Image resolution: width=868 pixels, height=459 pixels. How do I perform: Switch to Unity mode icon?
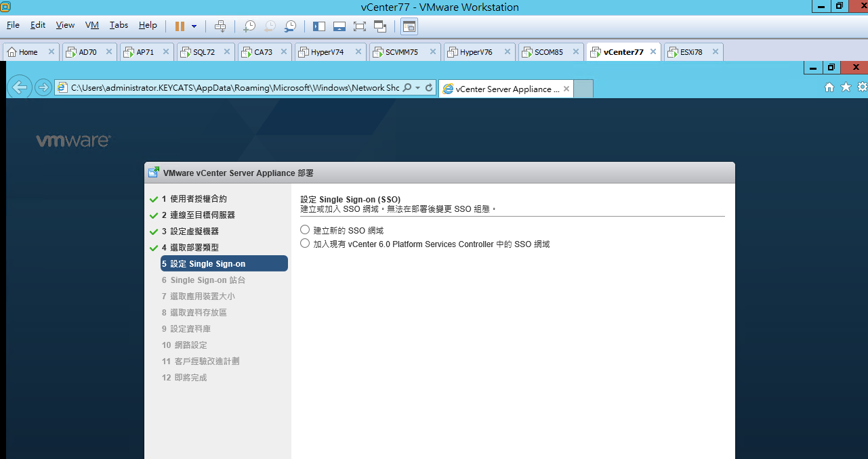tap(380, 26)
